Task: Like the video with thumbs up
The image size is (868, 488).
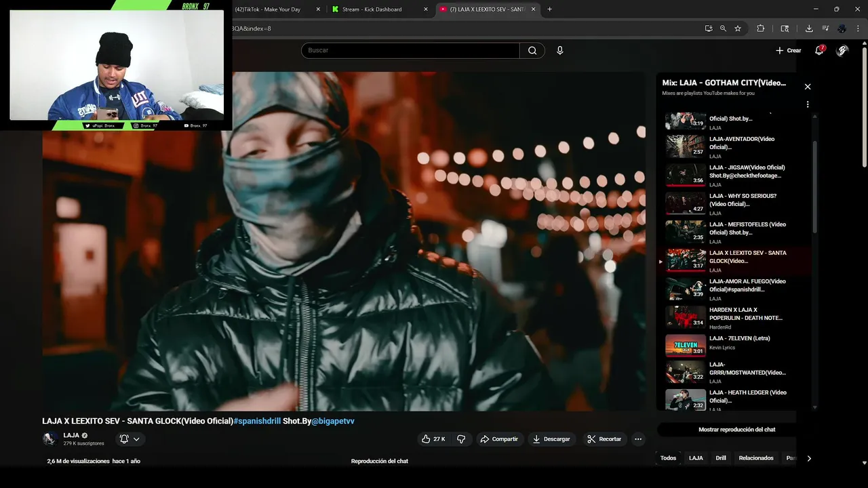Action: click(x=433, y=439)
